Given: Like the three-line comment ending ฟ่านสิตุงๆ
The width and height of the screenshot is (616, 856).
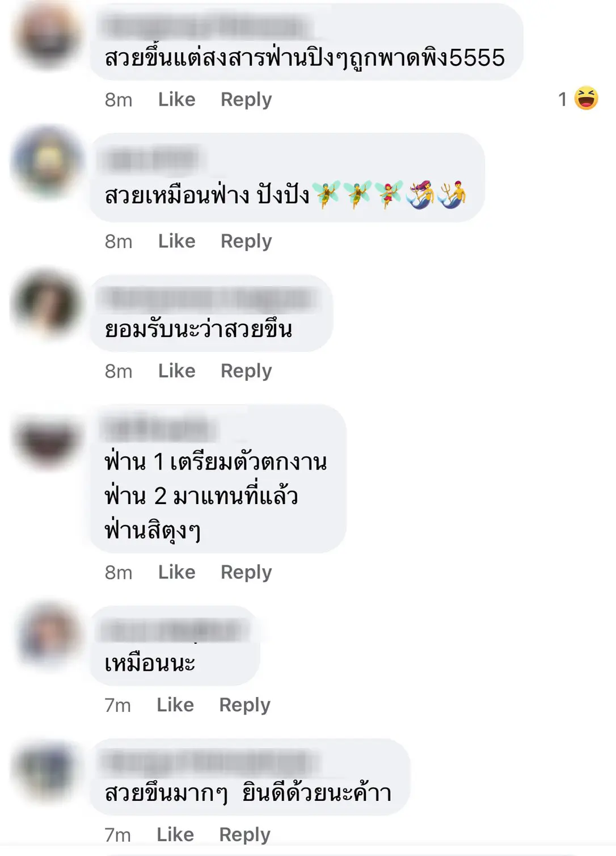Looking at the screenshot, I should tap(176, 572).
